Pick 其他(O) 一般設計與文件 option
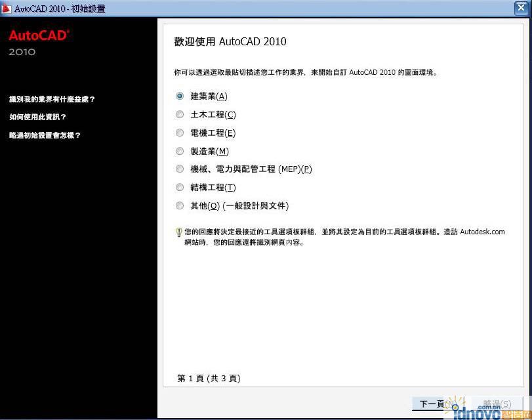Viewport: 532px width, 420px height. (x=180, y=206)
